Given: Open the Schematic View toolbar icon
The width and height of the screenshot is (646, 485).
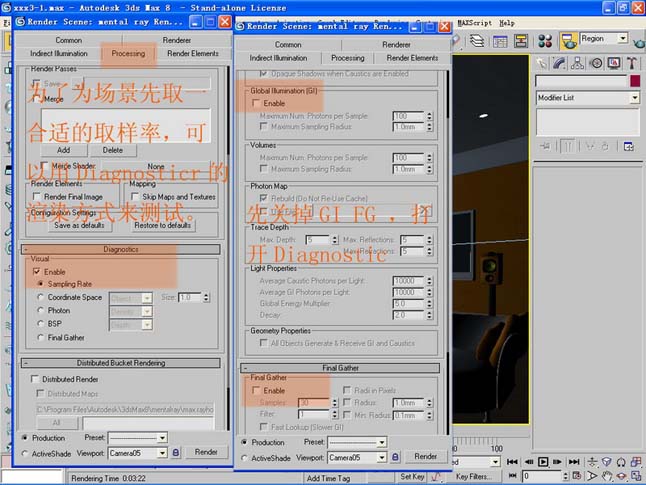Looking at the screenshot, I should pyautogui.click(x=521, y=41).
